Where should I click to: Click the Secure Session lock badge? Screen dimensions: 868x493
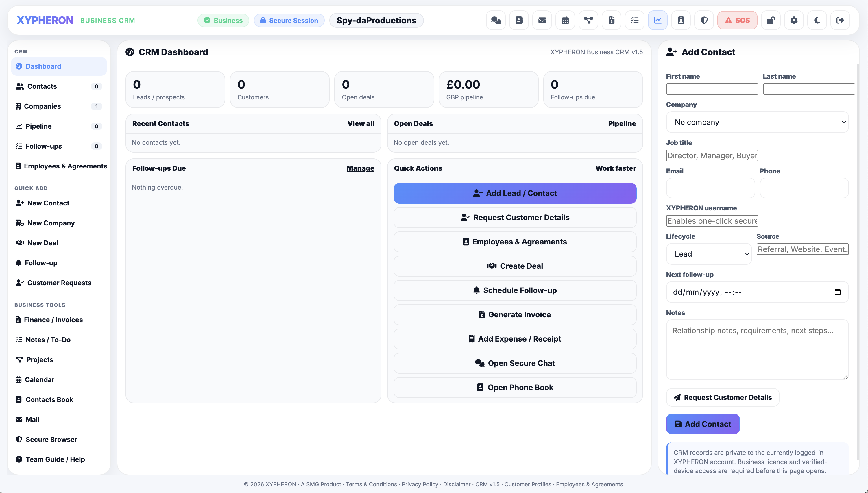click(289, 20)
